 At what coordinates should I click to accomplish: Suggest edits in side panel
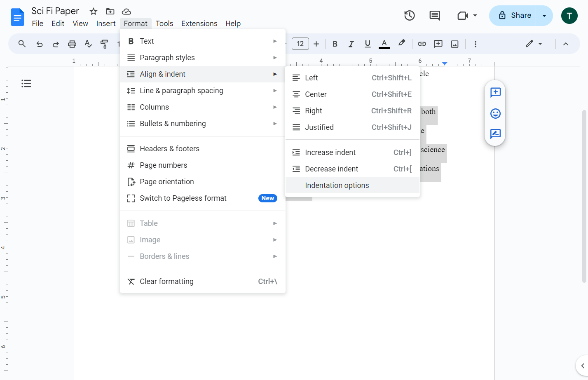(495, 134)
